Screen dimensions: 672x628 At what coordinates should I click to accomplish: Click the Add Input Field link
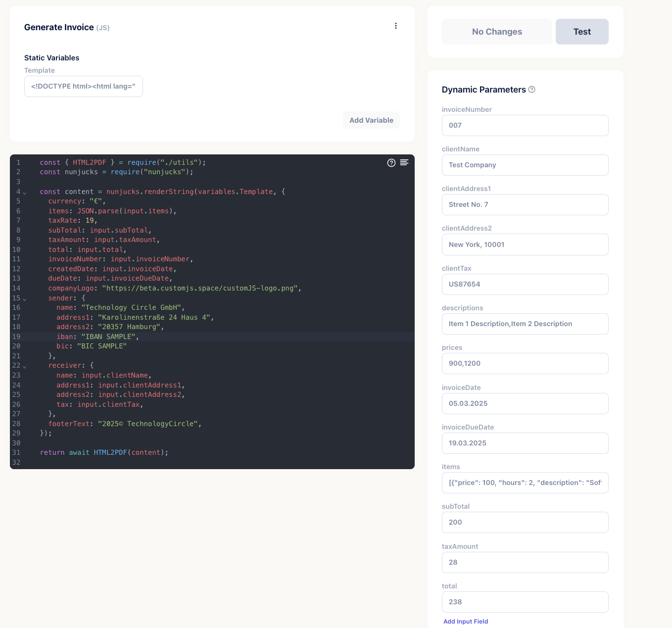[x=466, y=622]
